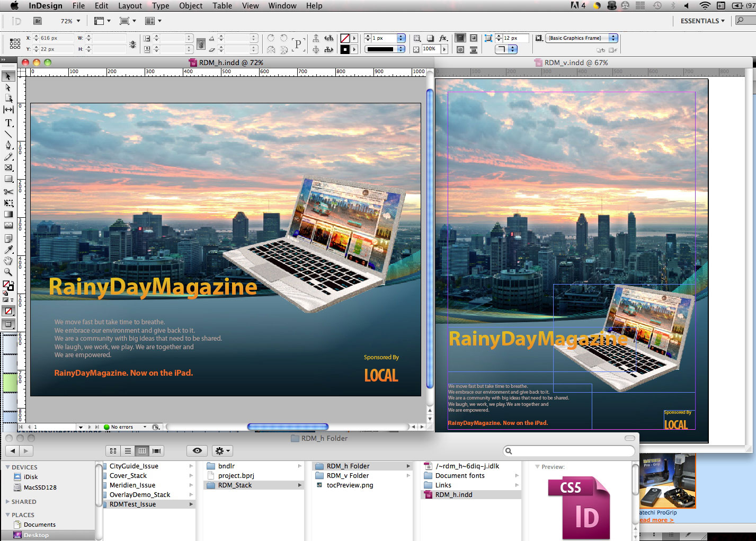Click Documents in Finder sidebar
756x541 pixels.
[40, 525]
